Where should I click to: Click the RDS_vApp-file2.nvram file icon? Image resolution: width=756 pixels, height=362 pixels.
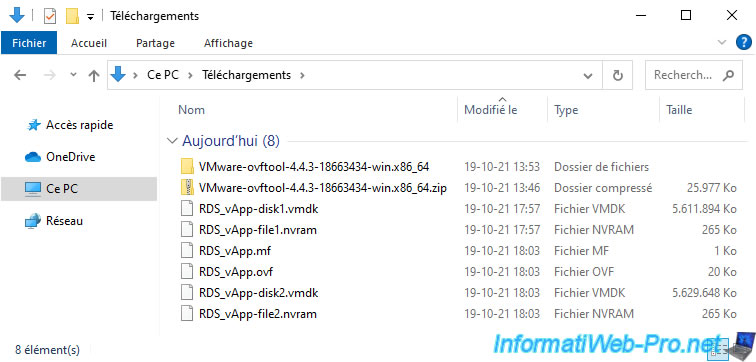[187, 314]
